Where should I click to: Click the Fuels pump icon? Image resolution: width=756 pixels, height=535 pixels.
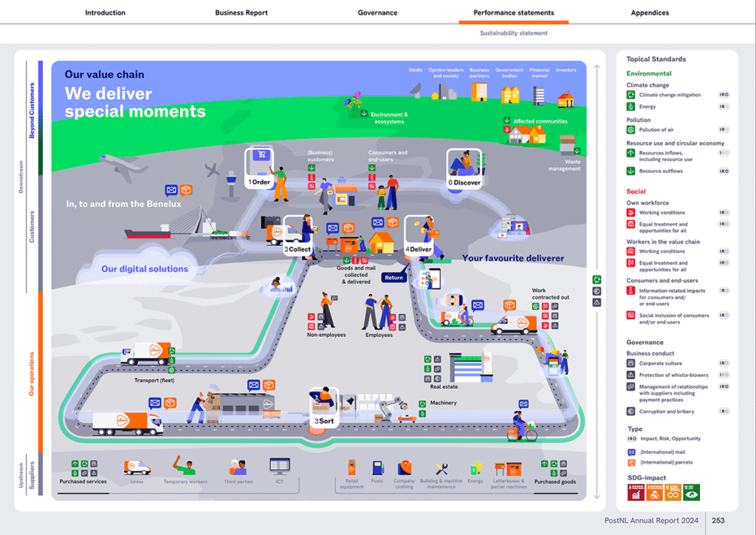tap(378, 468)
